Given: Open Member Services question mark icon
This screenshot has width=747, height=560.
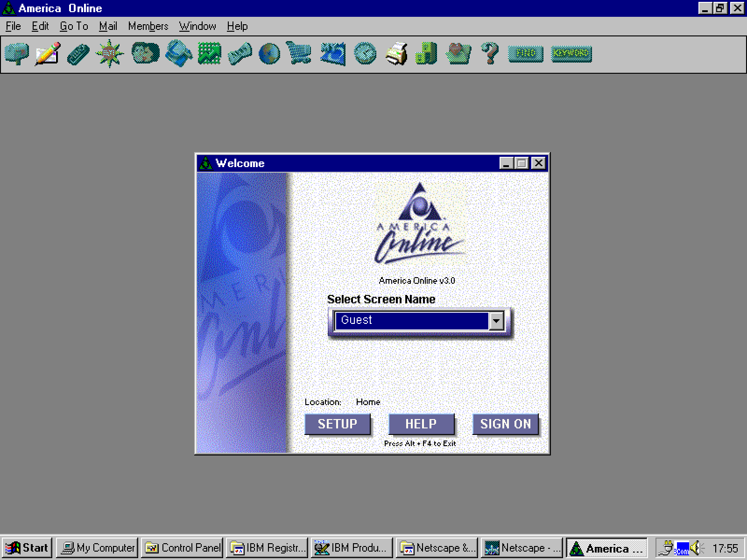Looking at the screenshot, I should click(x=490, y=54).
